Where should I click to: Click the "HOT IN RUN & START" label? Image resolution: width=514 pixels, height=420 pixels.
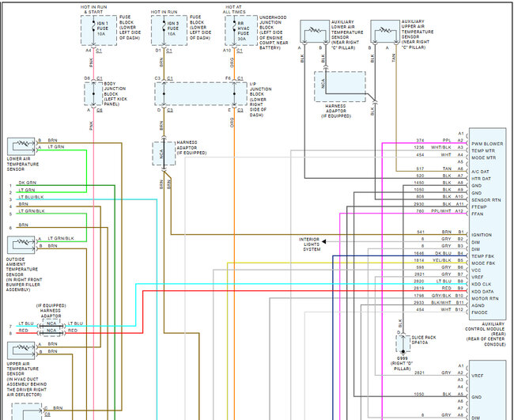click(x=93, y=9)
